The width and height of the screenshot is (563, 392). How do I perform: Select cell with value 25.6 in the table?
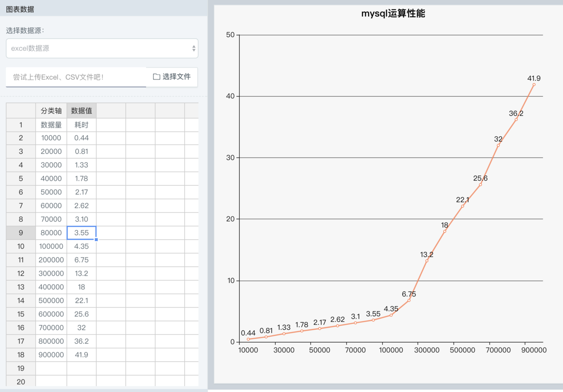click(x=81, y=314)
